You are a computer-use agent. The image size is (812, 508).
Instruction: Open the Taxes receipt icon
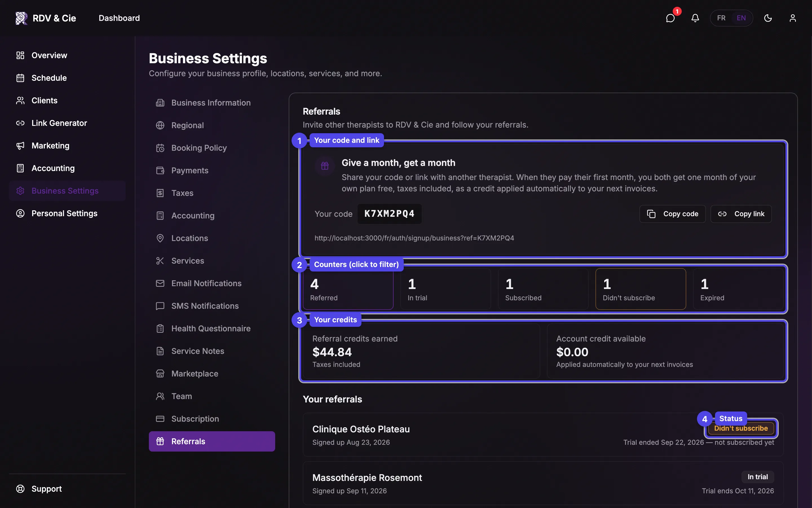[x=160, y=193]
